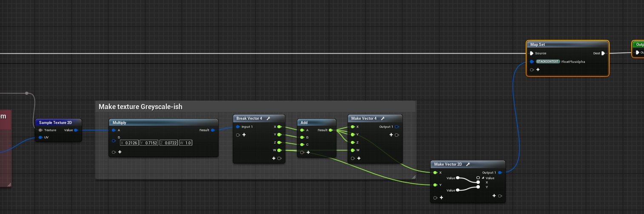
Task: Click the Result output pin on Multiply
Action: 213,130
